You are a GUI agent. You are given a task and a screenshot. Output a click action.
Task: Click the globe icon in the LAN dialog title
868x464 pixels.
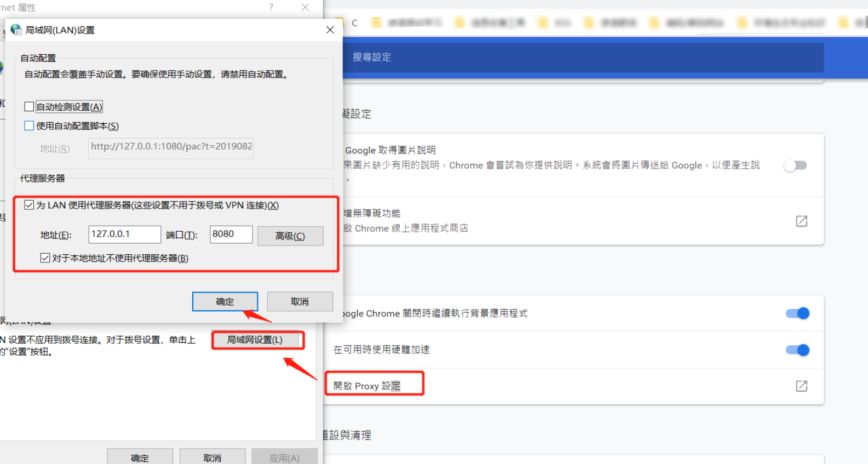click(16, 30)
